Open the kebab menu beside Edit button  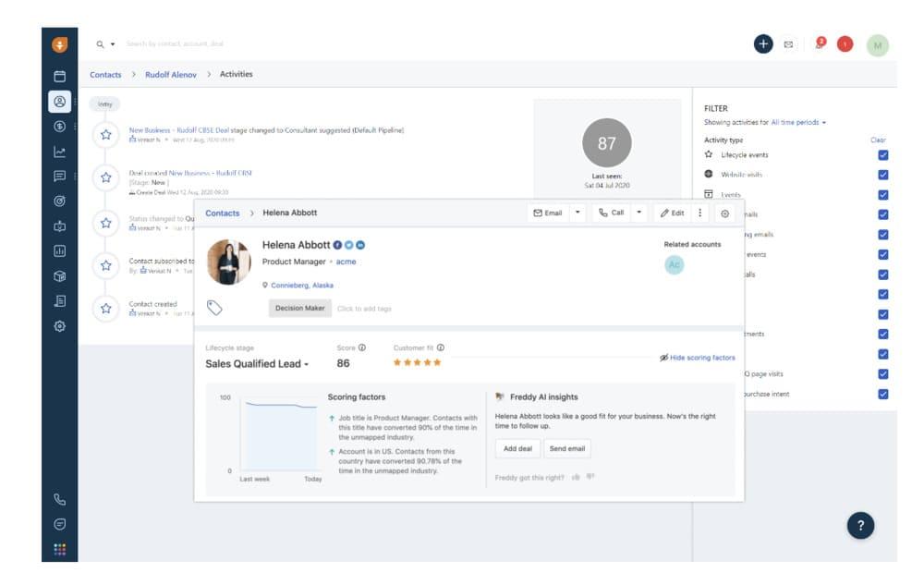click(x=700, y=213)
